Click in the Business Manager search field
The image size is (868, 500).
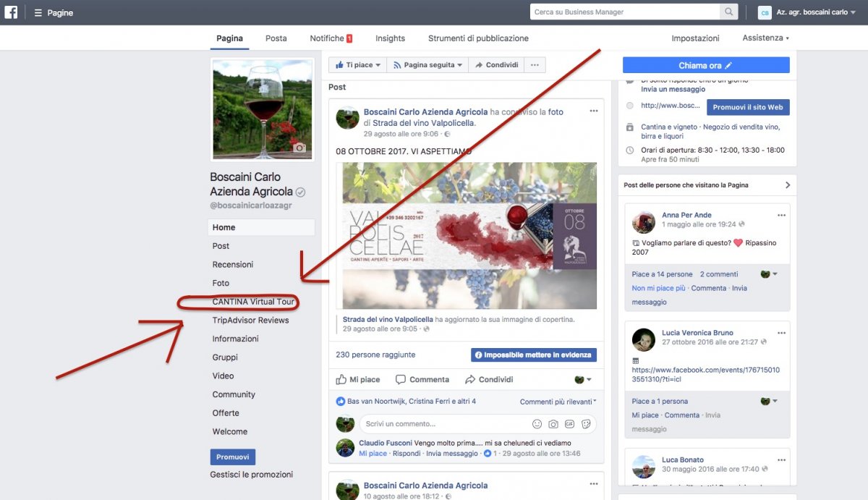[625, 12]
